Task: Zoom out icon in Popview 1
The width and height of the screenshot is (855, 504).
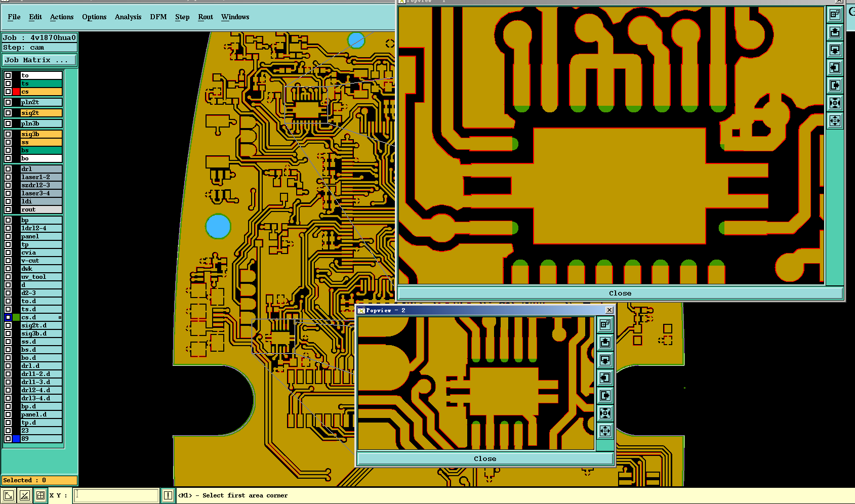Action: click(x=835, y=121)
